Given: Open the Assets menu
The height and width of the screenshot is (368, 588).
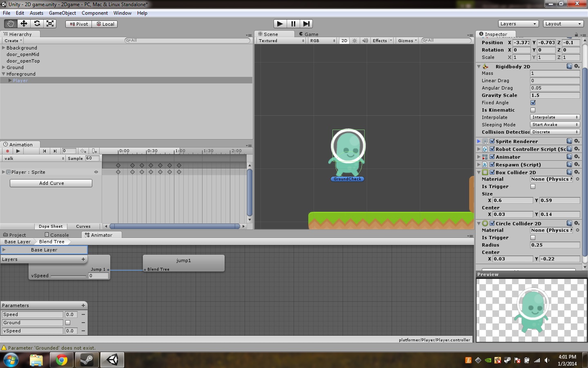Looking at the screenshot, I should coord(36,13).
